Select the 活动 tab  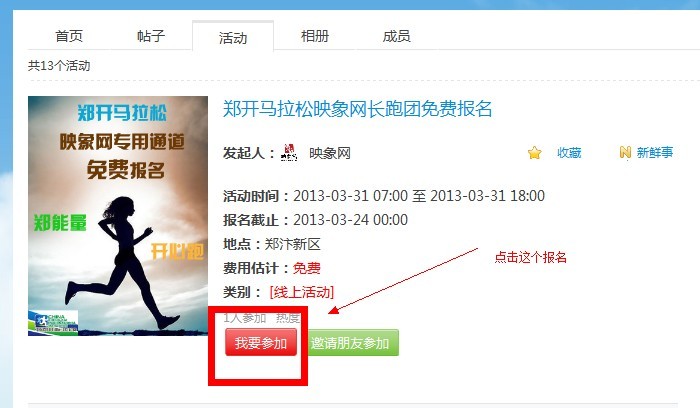coord(233,38)
